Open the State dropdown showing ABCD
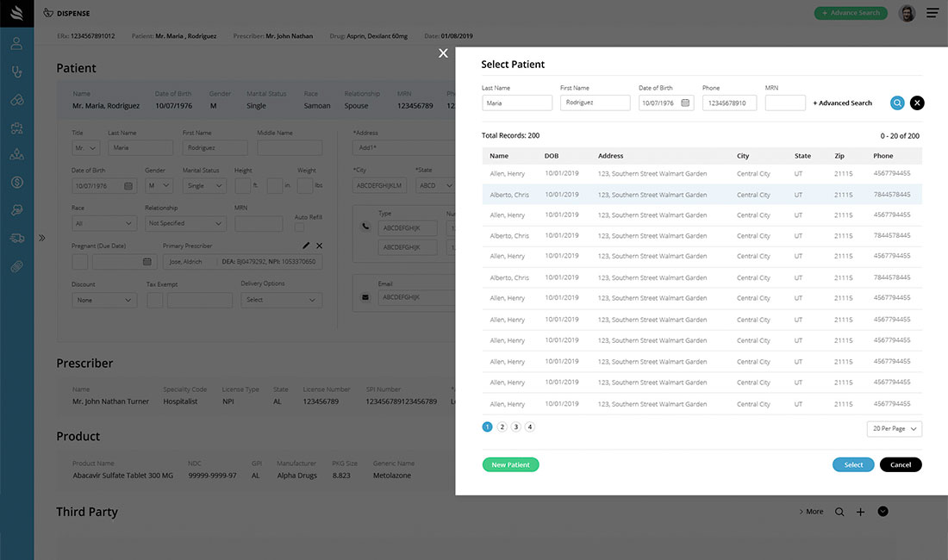Screen dimensions: 948x560 434,185
